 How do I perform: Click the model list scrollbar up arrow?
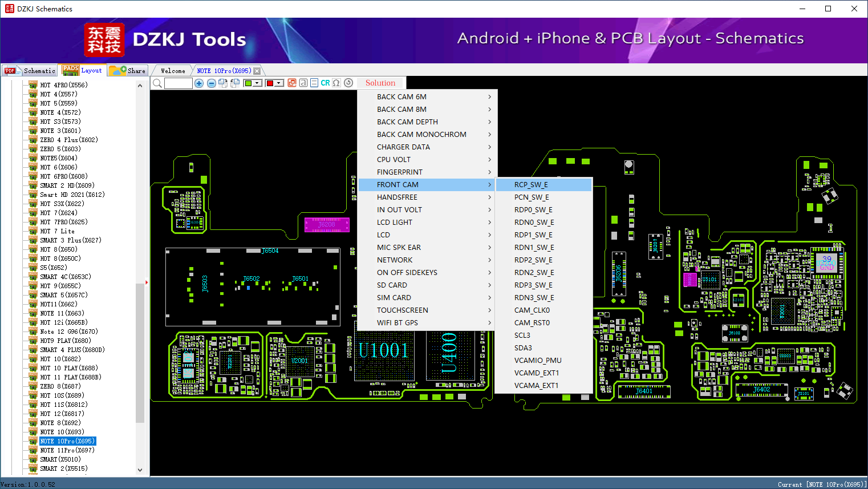point(140,86)
